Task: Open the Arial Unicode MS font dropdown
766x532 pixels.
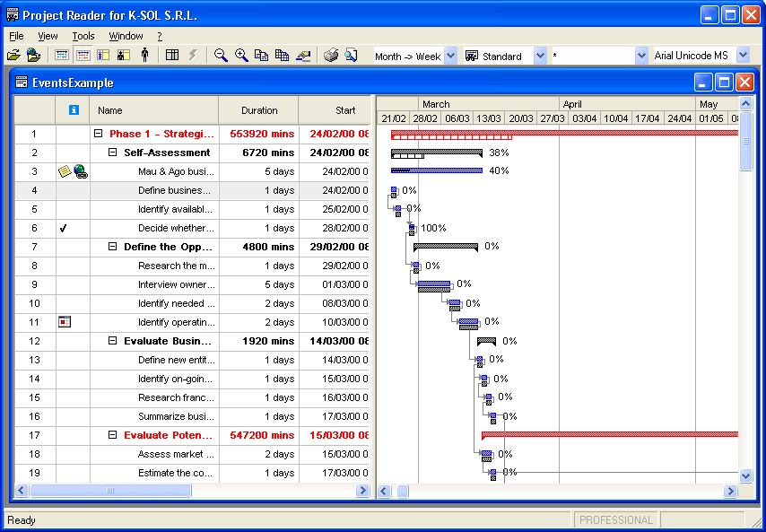Action: pyautogui.click(x=743, y=56)
